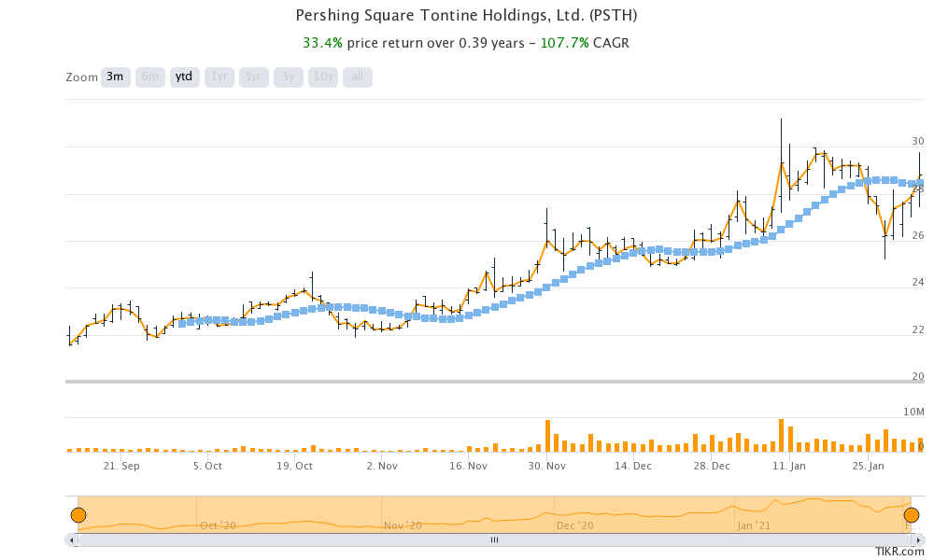Show all historical data with the all button
Screen dimensions: 934x560
coord(356,77)
